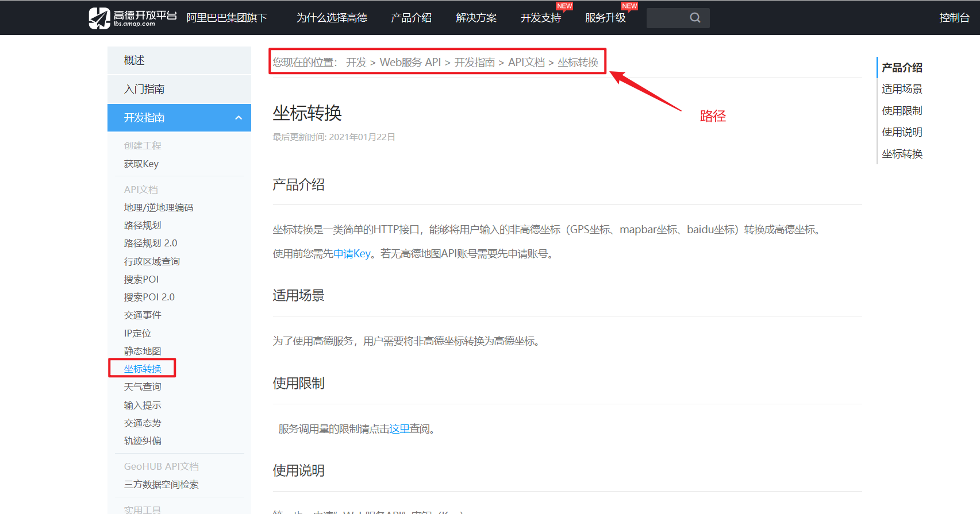Image resolution: width=980 pixels, height=514 pixels.
Task: Click the API文档 sidebar group label
Action: click(141, 190)
